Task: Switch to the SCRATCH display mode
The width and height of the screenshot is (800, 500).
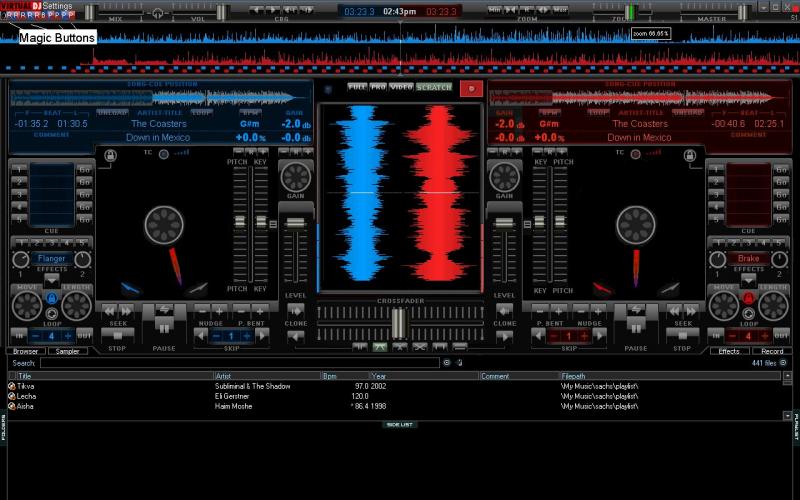Action: click(434, 87)
